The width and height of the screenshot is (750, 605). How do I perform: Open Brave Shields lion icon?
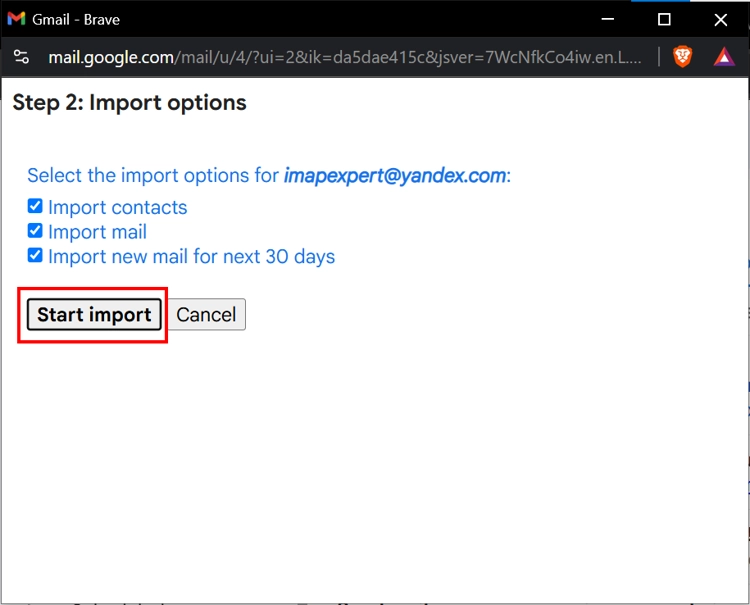click(682, 57)
